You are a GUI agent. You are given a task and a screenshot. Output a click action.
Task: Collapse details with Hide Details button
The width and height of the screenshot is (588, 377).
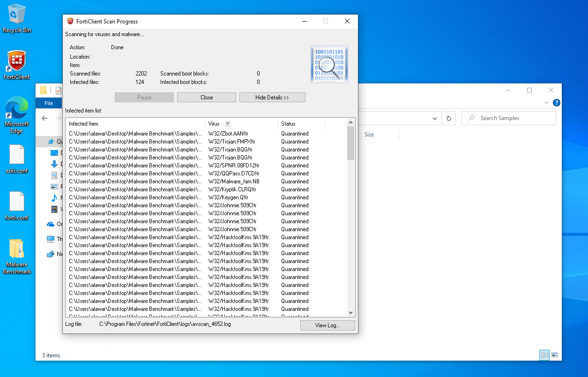(x=272, y=98)
